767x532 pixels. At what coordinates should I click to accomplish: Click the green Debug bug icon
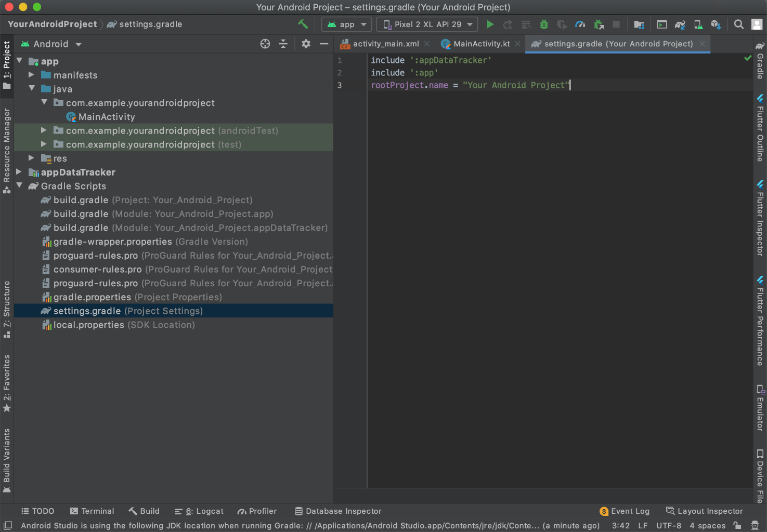544,24
